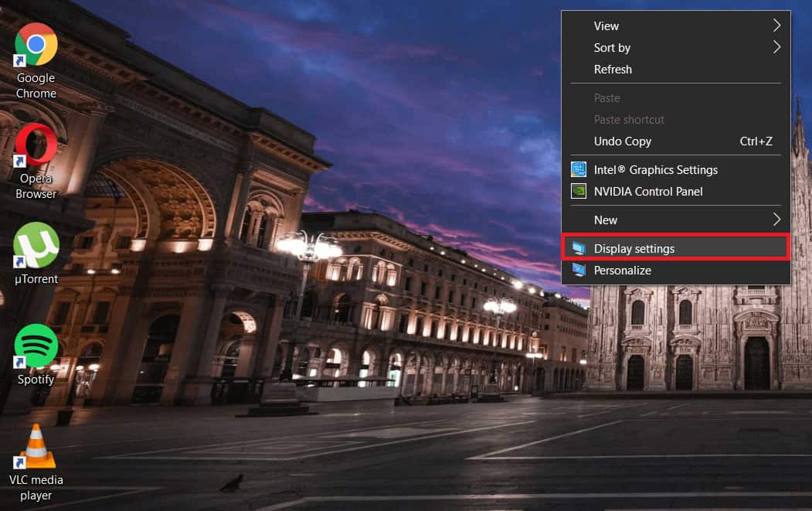The width and height of the screenshot is (812, 511).
Task: Click the greyed-out Paste entry
Action: tap(676, 98)
